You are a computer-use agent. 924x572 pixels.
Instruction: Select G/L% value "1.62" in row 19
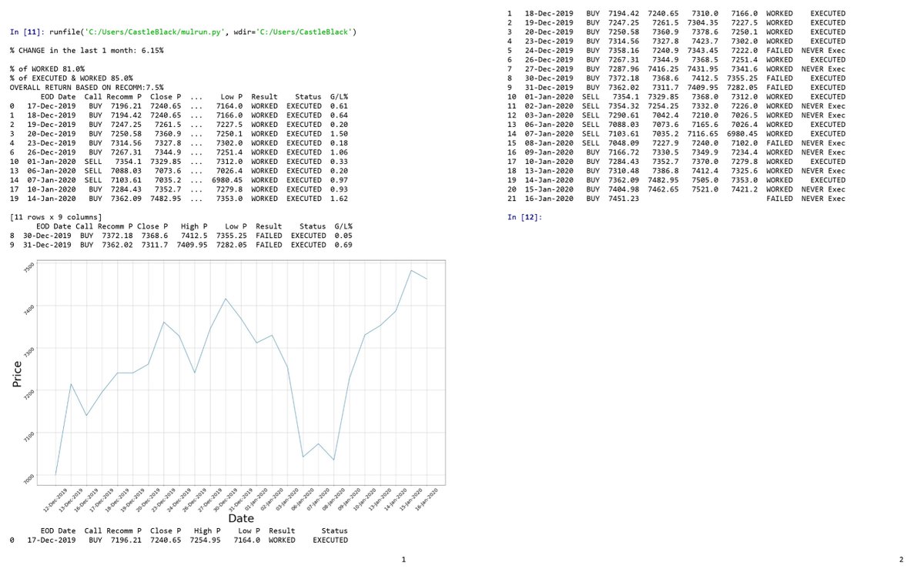pos(338,199)
